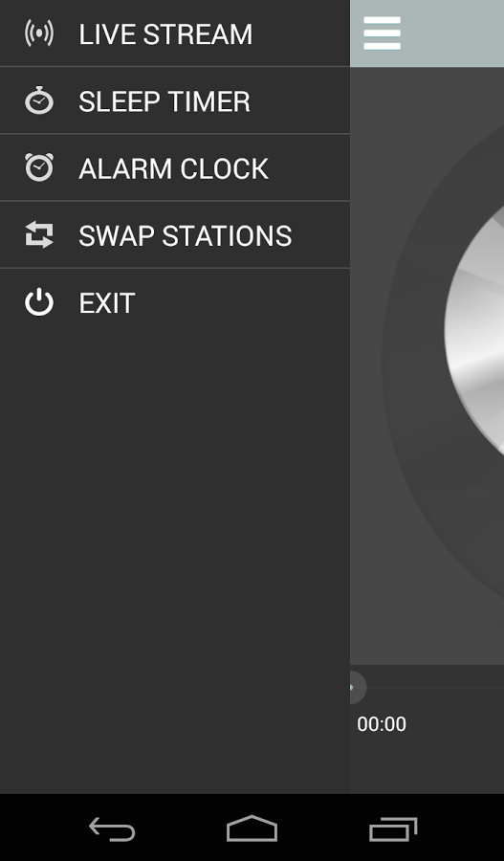Choose the ALARM CLOCK menu entry
This screenshot has height=861, width=504.
point(175,167)
